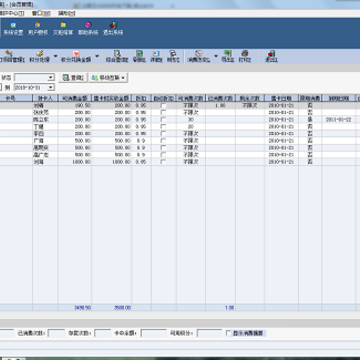Open the 综合查询 combined query toolbar icon
Viewport: 360px width, 360px height.
tap(117, 56)
